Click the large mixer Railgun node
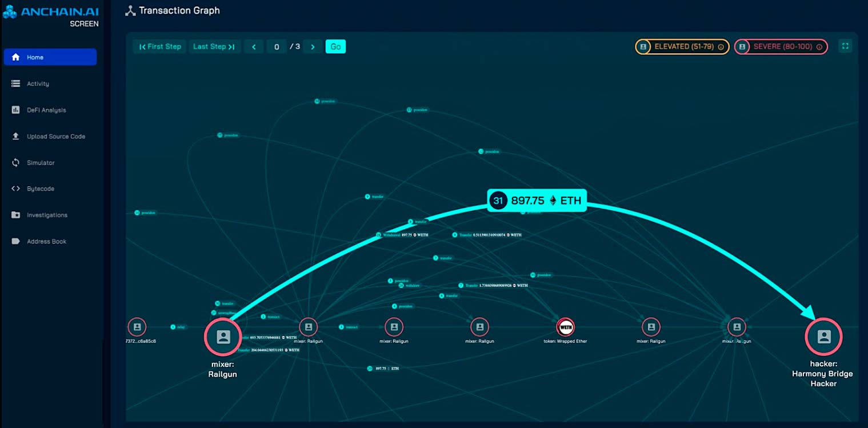Image resolution: width=868 pixels, height=428 pixels. (x=223, y=337)
